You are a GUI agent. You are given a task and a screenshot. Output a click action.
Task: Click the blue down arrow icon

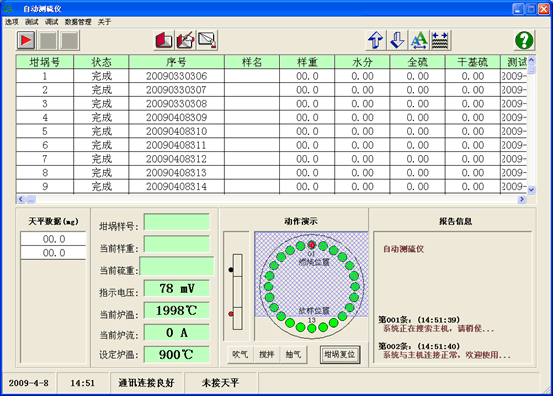coord(397,40)
